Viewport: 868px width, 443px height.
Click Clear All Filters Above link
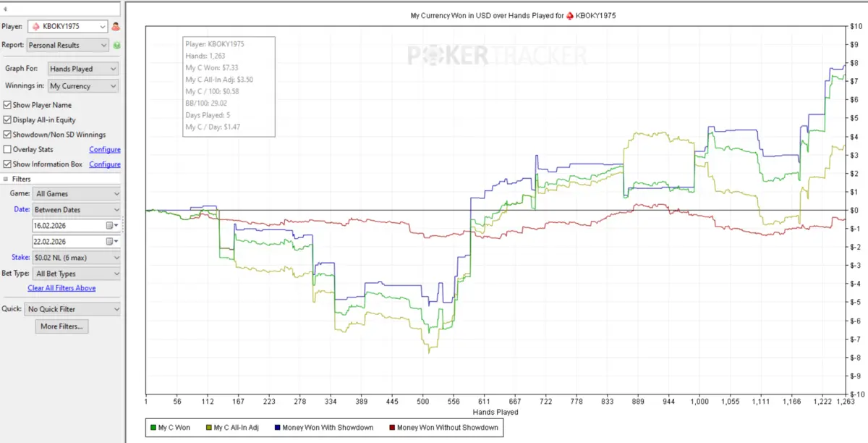pos(61,288)
